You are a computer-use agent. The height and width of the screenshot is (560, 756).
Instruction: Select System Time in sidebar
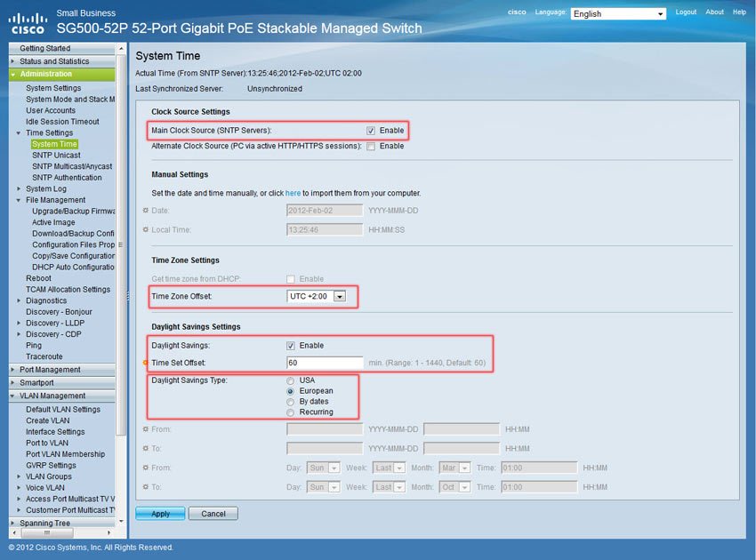point(54,144)
